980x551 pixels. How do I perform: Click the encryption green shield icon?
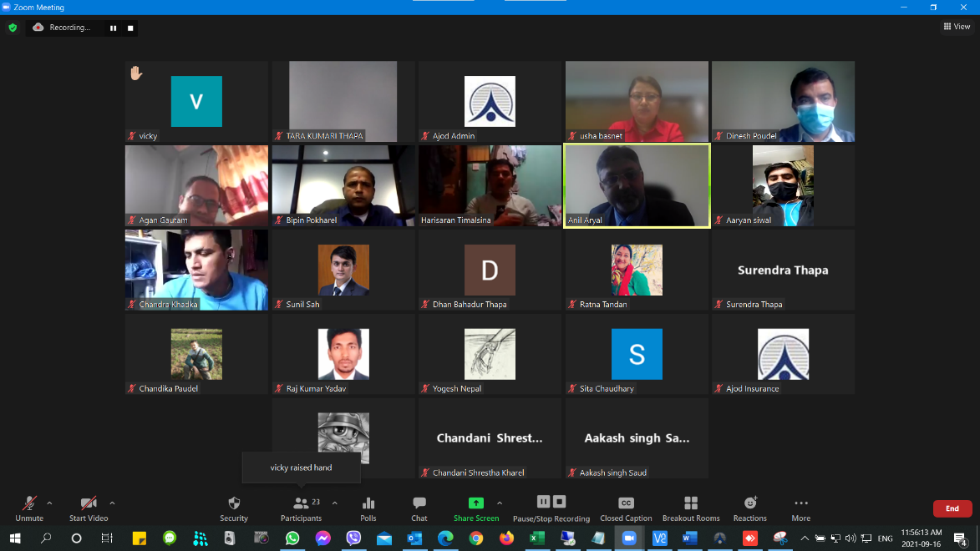(13, 28)
